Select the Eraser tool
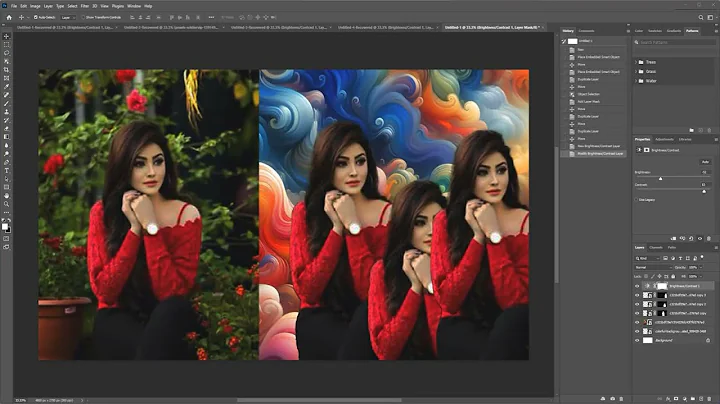This screenshot has height=404, width=720. pos(6,129)
